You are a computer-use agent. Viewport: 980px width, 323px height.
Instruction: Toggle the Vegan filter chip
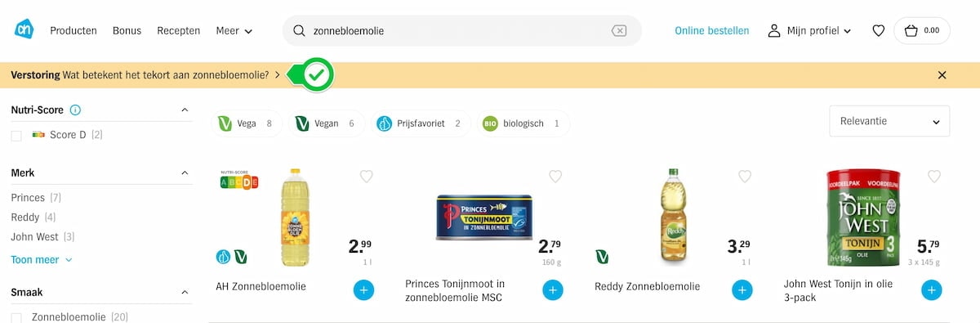(x=325, y=123)
